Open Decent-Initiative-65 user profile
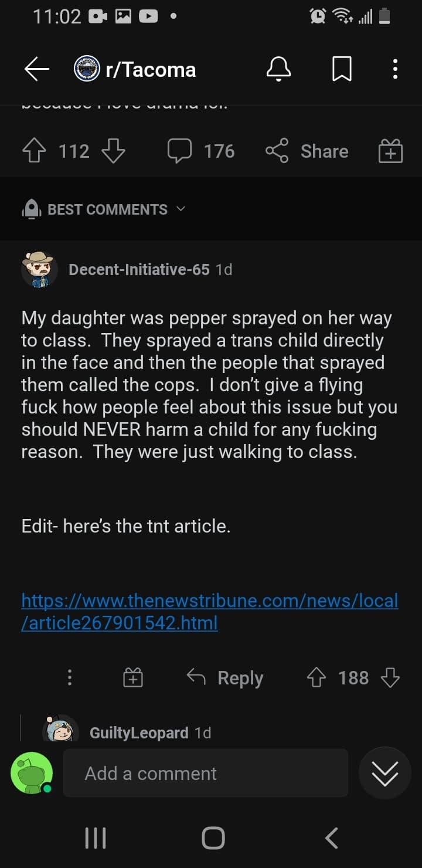 pyautogui.click(x=139, y=269)
